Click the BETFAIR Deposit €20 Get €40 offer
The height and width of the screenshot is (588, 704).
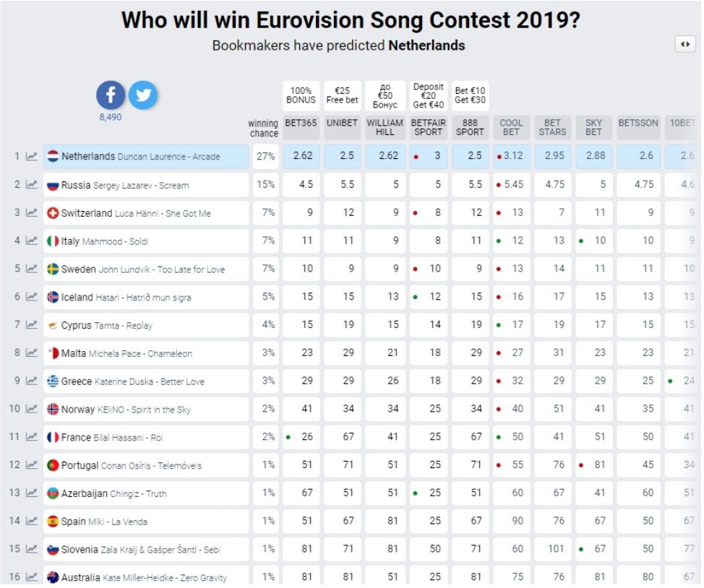pos(428,95)
